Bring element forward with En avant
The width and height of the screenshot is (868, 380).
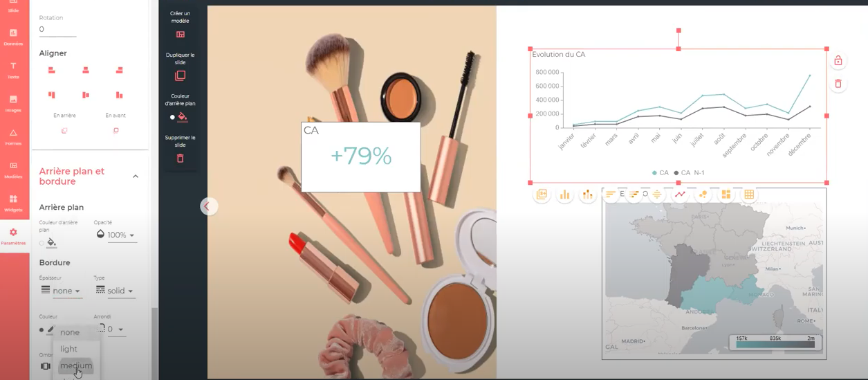click(116, 130)
